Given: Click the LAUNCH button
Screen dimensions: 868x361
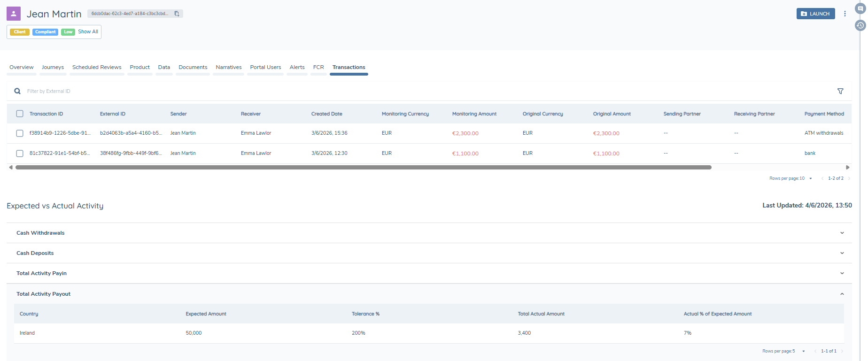Looking at the screenshot, I should tap(816, 14).
